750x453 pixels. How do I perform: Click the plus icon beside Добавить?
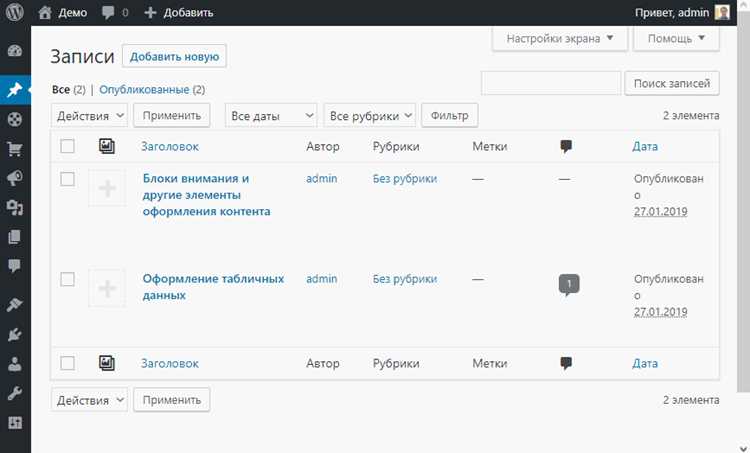(150, 12)
